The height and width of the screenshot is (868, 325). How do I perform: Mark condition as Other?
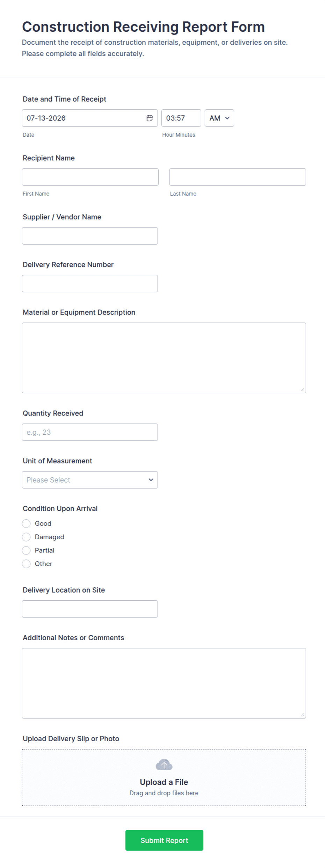(x=26, y=564)
